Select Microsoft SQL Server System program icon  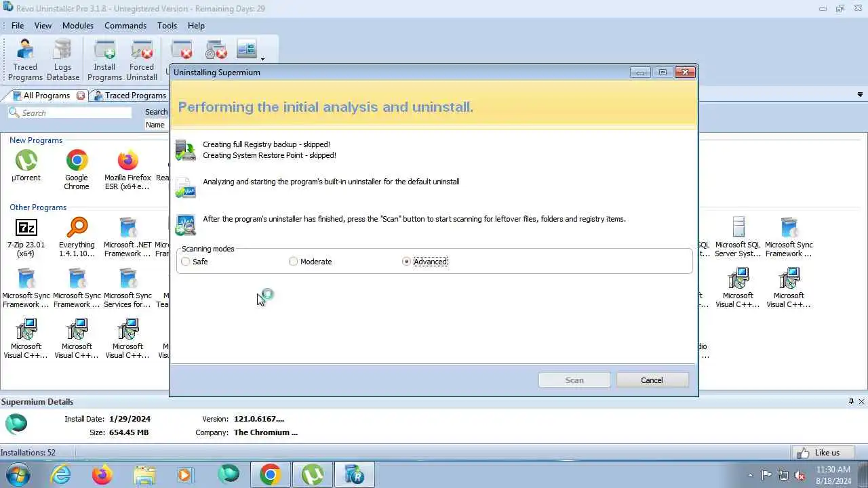(738, 237)
